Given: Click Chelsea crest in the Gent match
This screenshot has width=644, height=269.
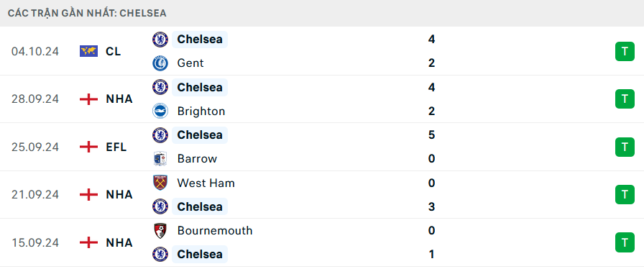Looking at the screenshot, I should coord(160,40).
